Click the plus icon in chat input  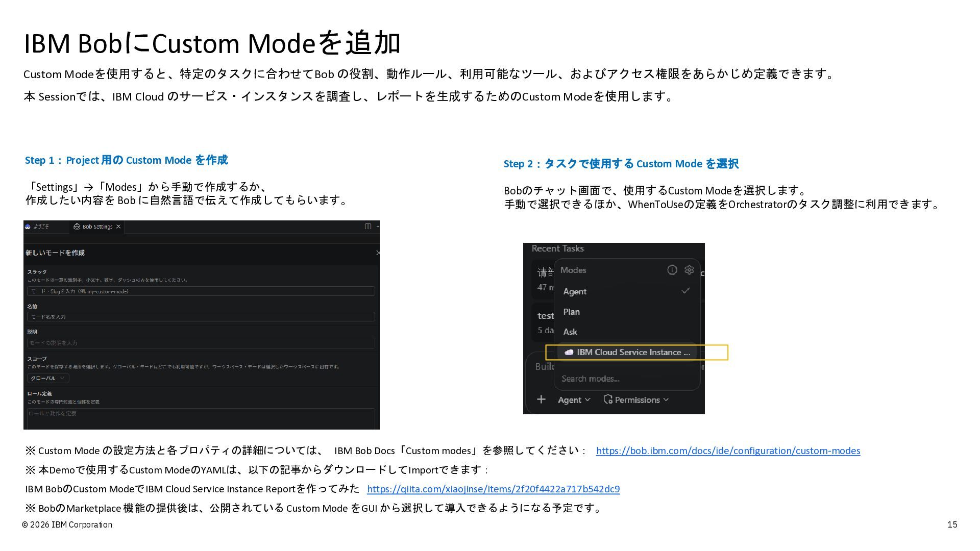tap(541, 399)
